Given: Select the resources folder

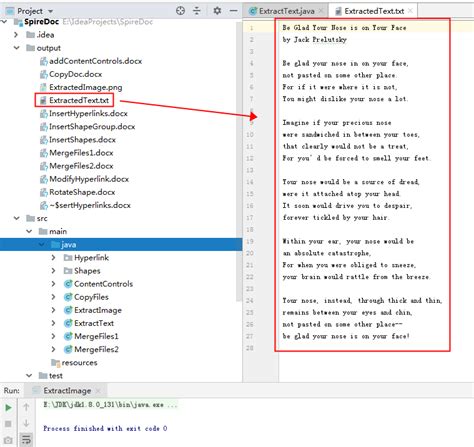Looking at the screenshot, I should click(x=74, y=362).
